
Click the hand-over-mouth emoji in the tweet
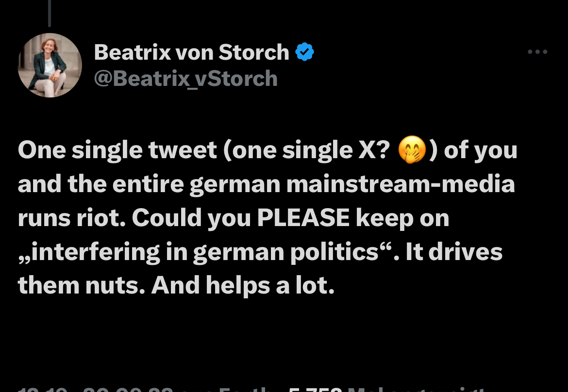tap(412, 150)
